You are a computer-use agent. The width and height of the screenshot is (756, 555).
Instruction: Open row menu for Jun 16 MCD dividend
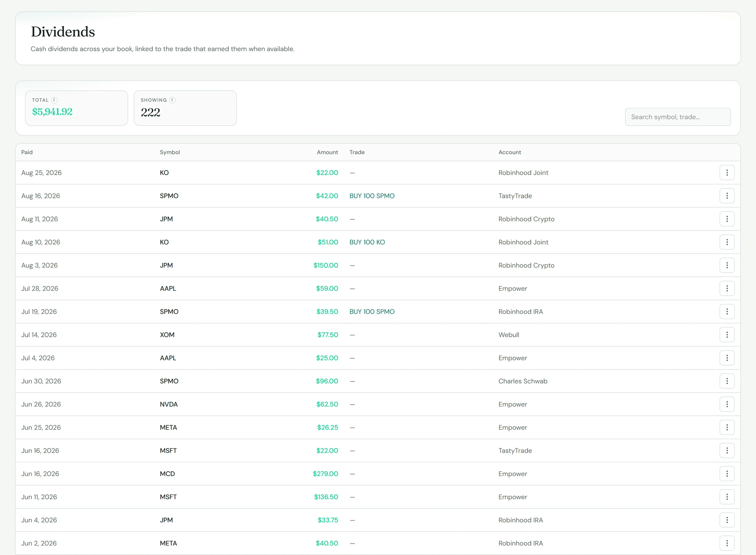pyautogui.click(x=727, y=474)
